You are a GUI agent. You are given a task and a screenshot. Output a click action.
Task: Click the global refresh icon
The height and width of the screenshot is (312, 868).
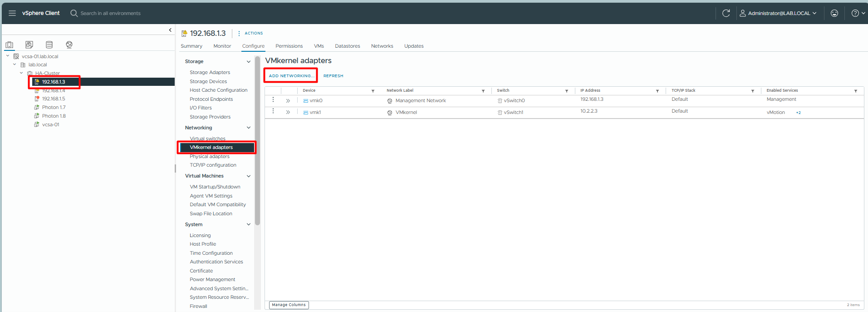point(726,13)
